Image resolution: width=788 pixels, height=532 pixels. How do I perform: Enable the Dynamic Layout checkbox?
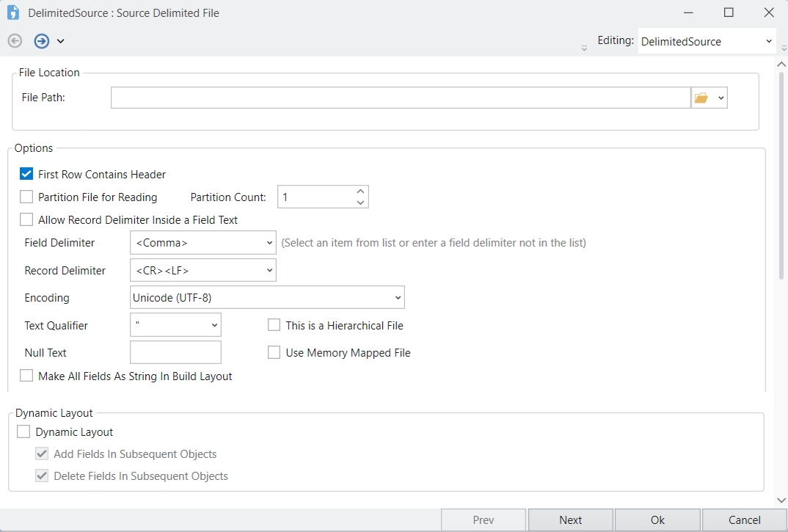click(23, 432)
